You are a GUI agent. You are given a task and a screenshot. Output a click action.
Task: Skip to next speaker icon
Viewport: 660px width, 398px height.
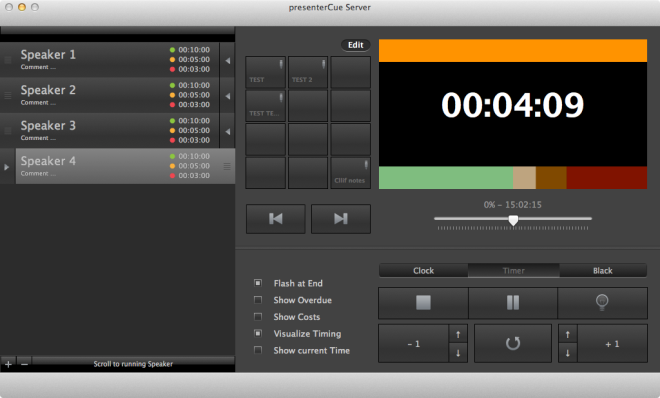click(341, 219)
